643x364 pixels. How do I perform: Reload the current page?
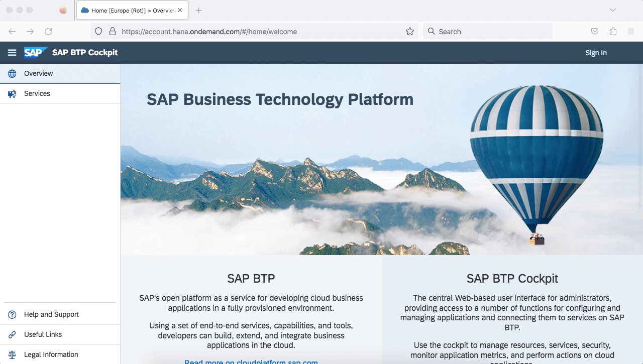[48, 32]
